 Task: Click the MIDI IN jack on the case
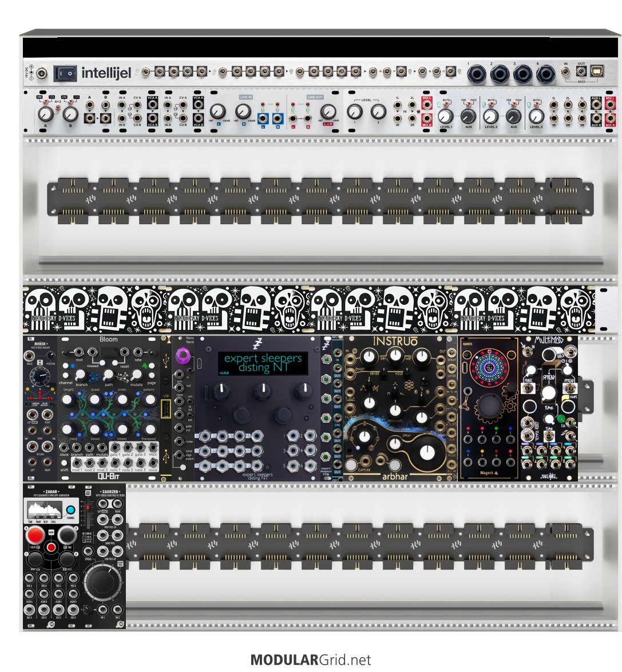[x=566, y=73]
